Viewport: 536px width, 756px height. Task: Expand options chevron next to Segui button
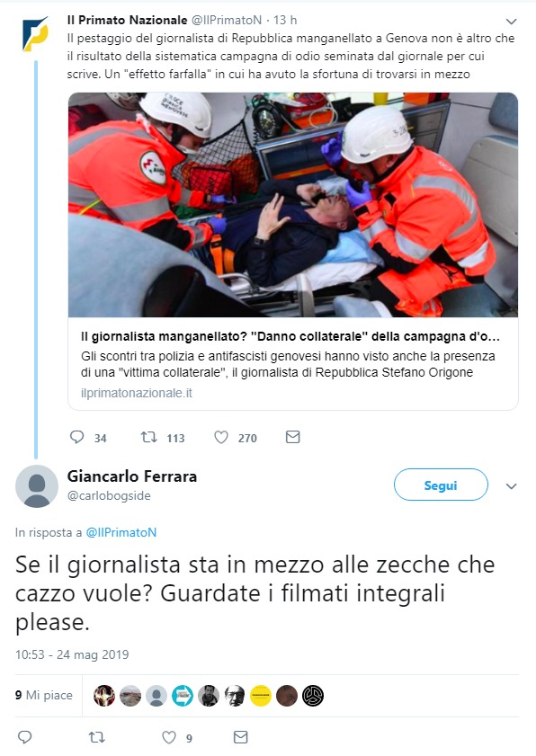[511, 486]
